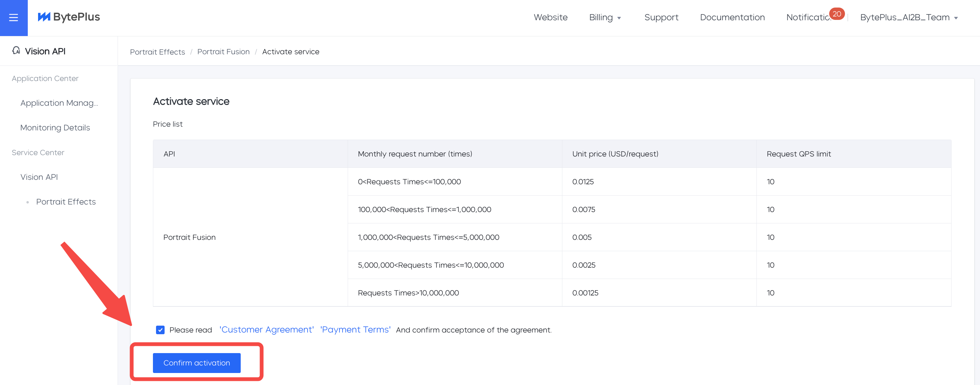
Task: Toggle the agreement acceptance checkbox
Action: click(x=160, y=330)
